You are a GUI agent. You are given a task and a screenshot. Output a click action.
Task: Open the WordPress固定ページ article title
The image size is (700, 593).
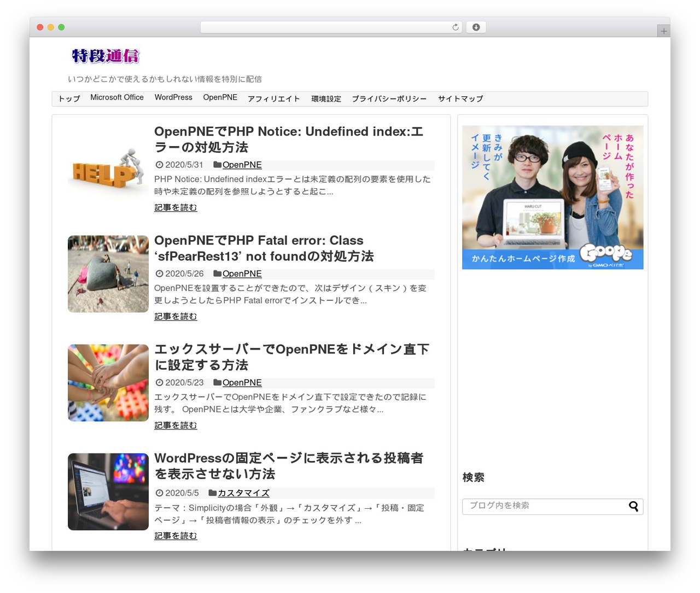(x=289, y=466)
